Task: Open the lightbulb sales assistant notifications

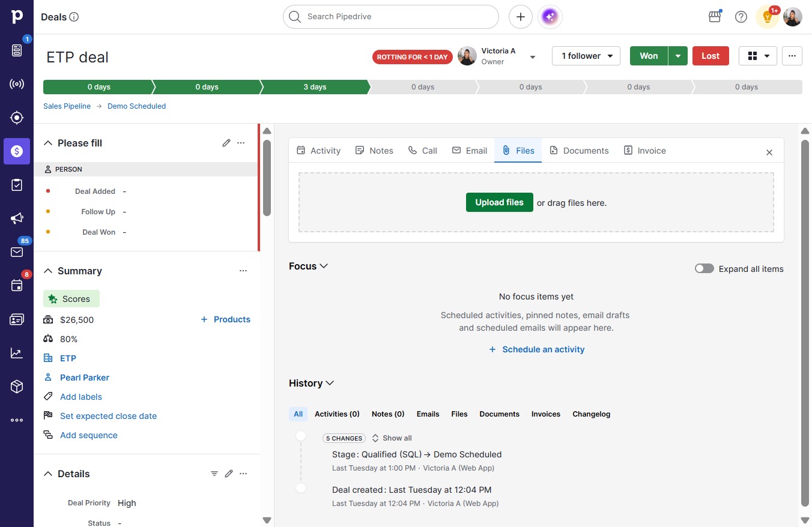Action: 767,17
